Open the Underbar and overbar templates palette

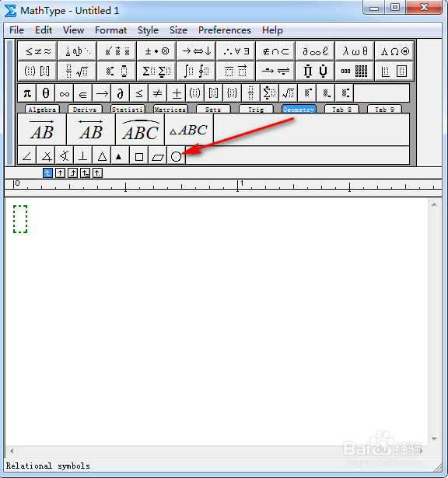236,72
